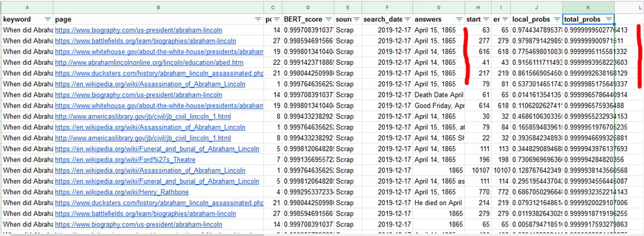Select cell with value 0.9999993958223603

[588, 62]
